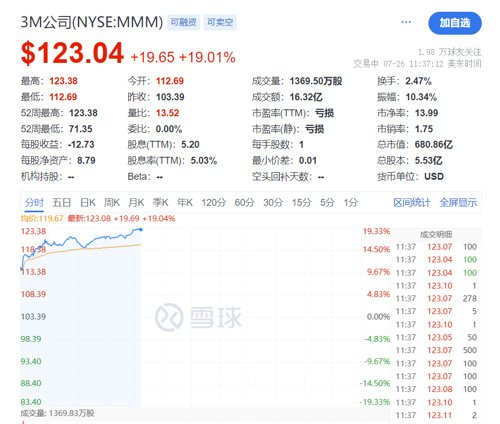Click the 成交量 value 1369.50万股

click(x=316, y=81)
